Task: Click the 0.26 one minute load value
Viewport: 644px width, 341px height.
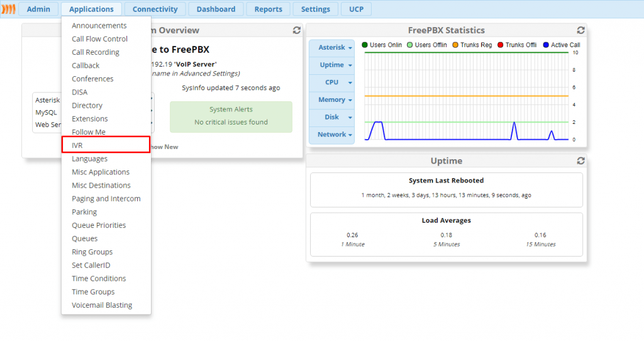Action: pos(352,235)
